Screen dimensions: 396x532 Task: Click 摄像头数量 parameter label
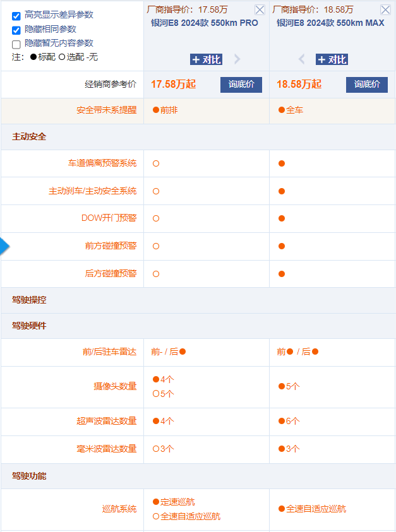(x=115, y=386)
